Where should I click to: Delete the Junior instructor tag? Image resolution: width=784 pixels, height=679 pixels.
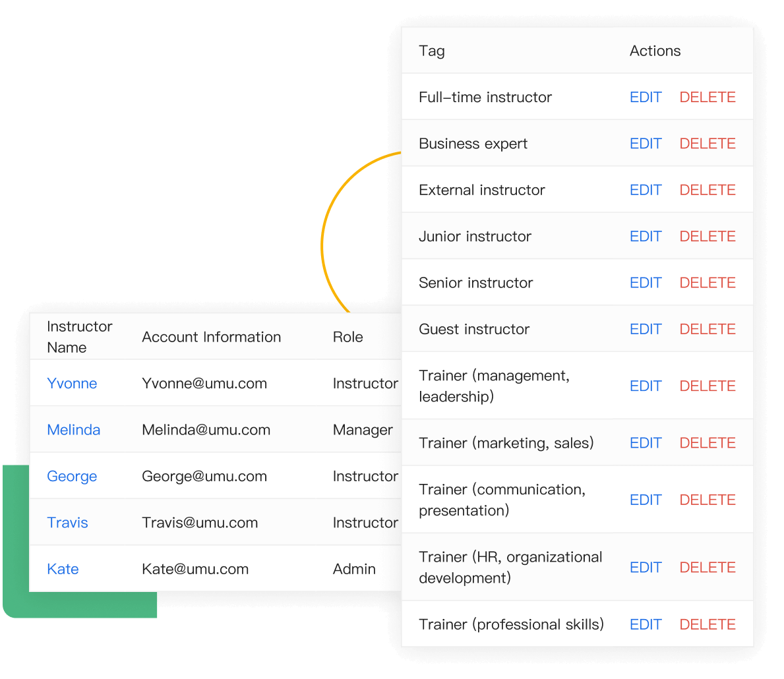click(x=707, y=237)
